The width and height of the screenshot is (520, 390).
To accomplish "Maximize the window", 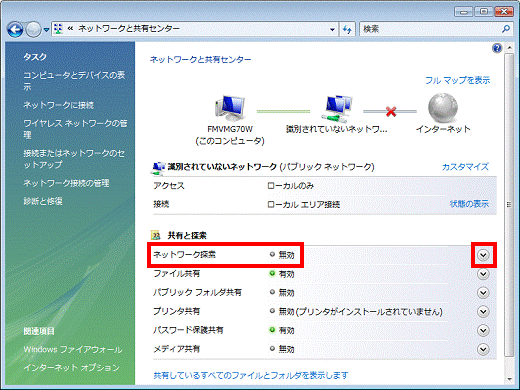I will [484, 12].
